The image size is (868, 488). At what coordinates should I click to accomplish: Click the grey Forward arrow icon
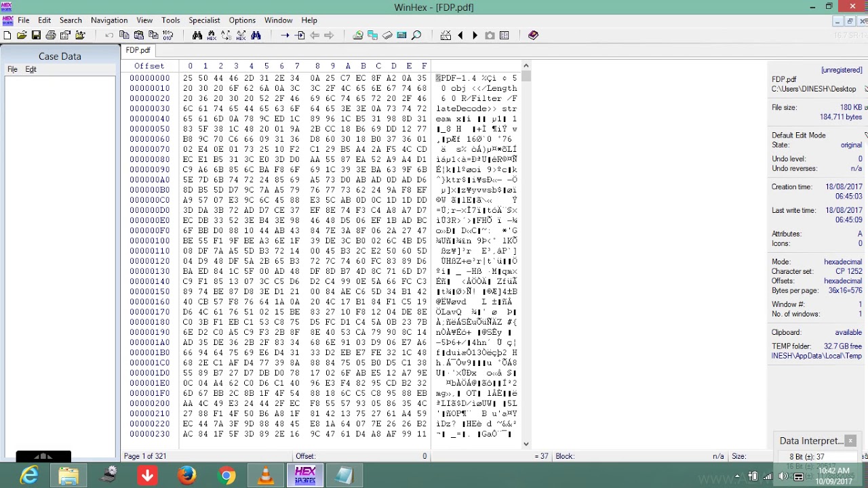coord(329,35)
